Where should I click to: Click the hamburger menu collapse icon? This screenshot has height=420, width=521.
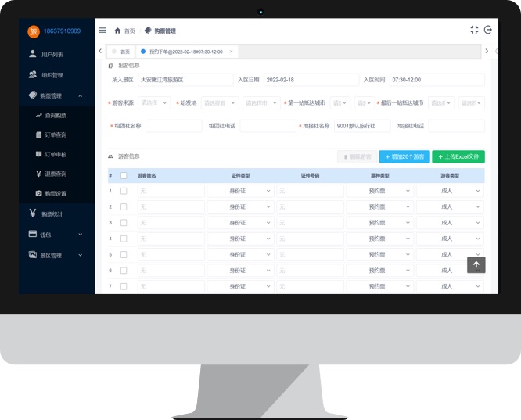pos(102,31)
